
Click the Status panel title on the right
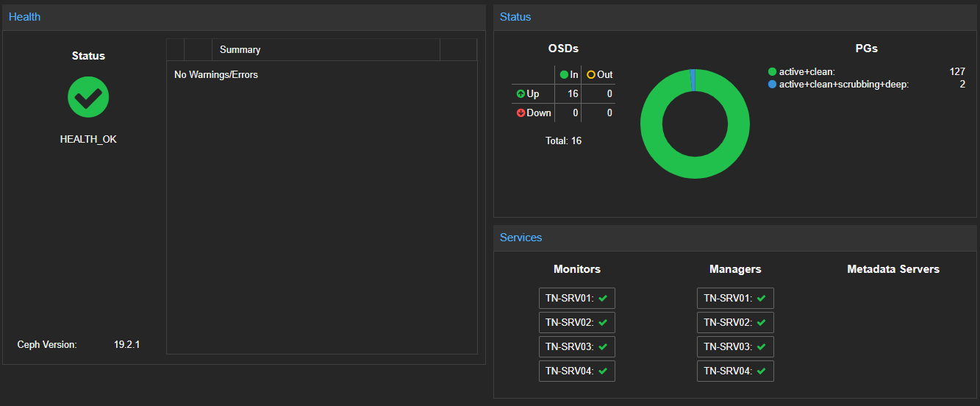click(515, 16)
